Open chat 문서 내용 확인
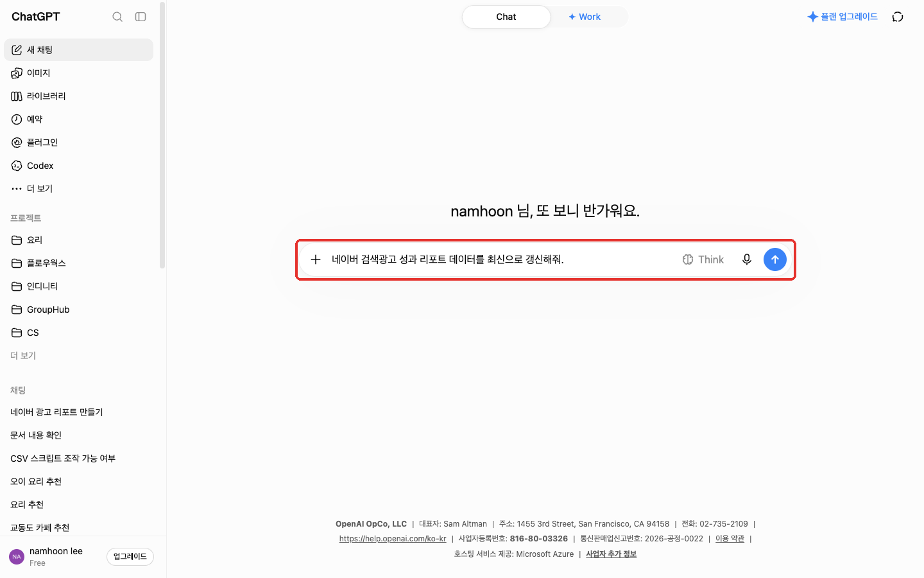 point(78,435)
